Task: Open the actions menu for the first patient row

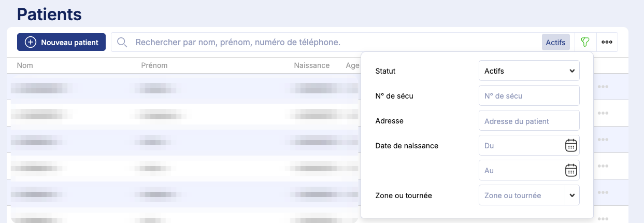Action: 603,87
